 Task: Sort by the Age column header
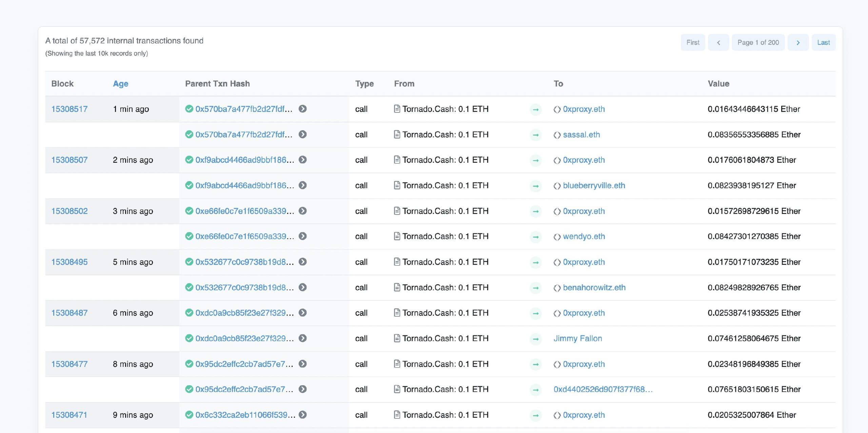coord(120,84)
